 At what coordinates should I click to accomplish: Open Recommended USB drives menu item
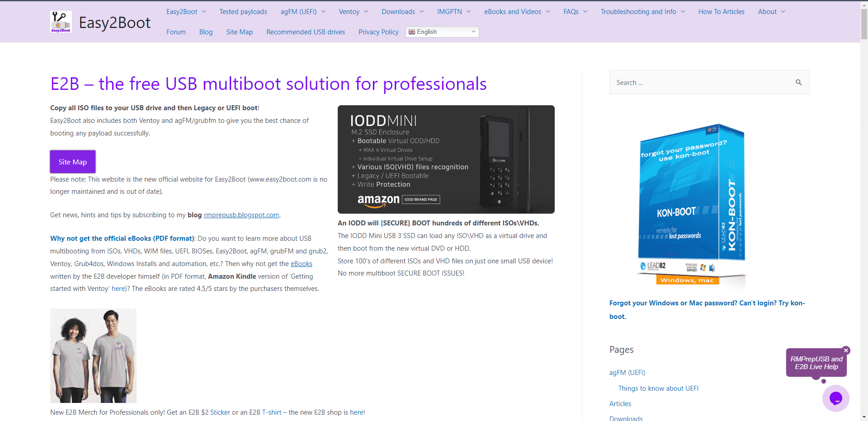306,32
